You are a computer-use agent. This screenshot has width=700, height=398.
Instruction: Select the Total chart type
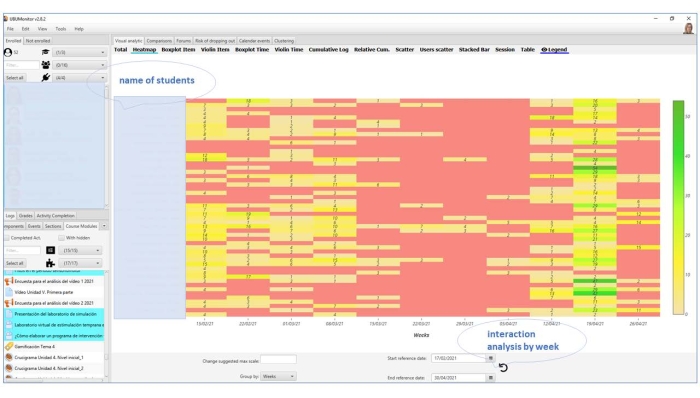[121, 50]
